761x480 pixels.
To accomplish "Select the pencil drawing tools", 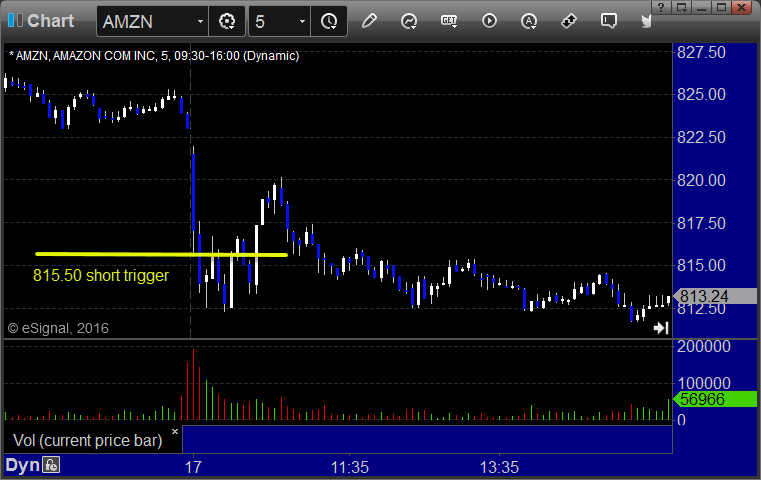I will click(x=369, y=21).
